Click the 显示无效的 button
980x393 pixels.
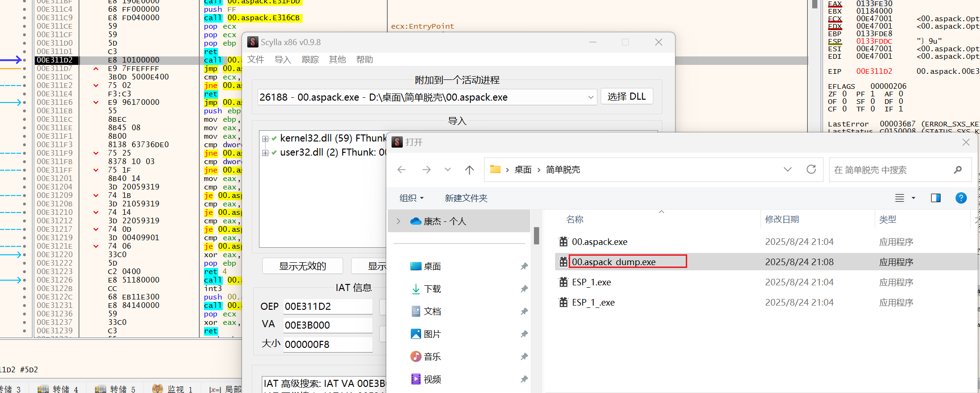302,266
